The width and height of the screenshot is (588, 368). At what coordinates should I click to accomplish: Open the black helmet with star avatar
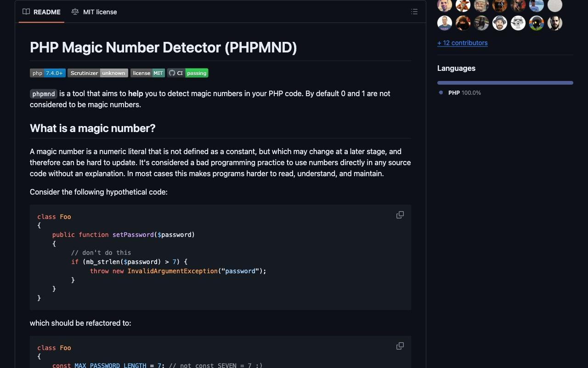537,23
